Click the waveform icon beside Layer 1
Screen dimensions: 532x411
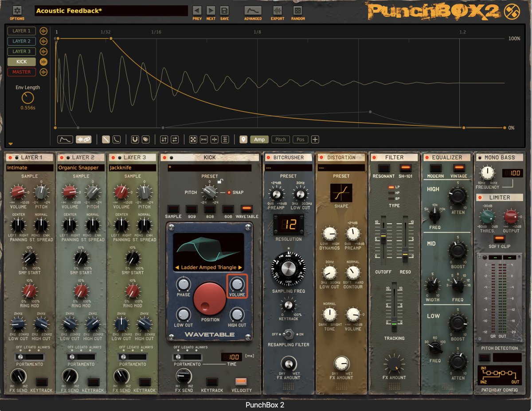(43, 31)
